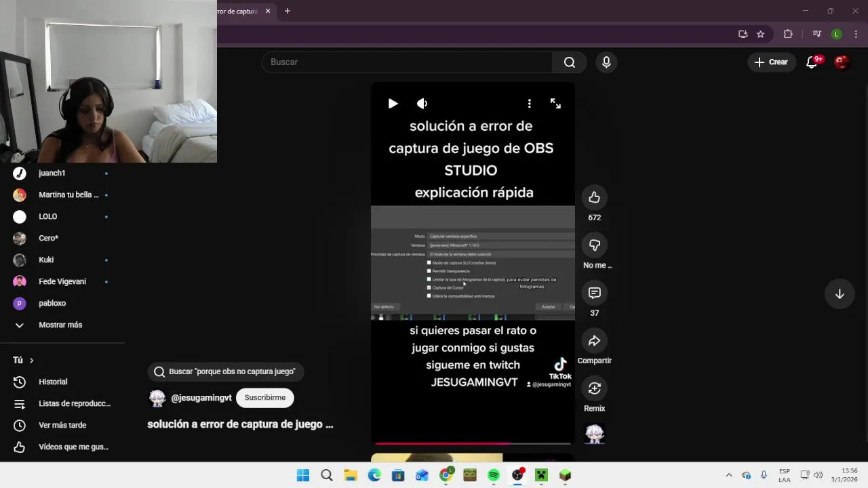Open a new browser tab
The width and height of the screenshot is (868, 488).
tap(288, 12)
